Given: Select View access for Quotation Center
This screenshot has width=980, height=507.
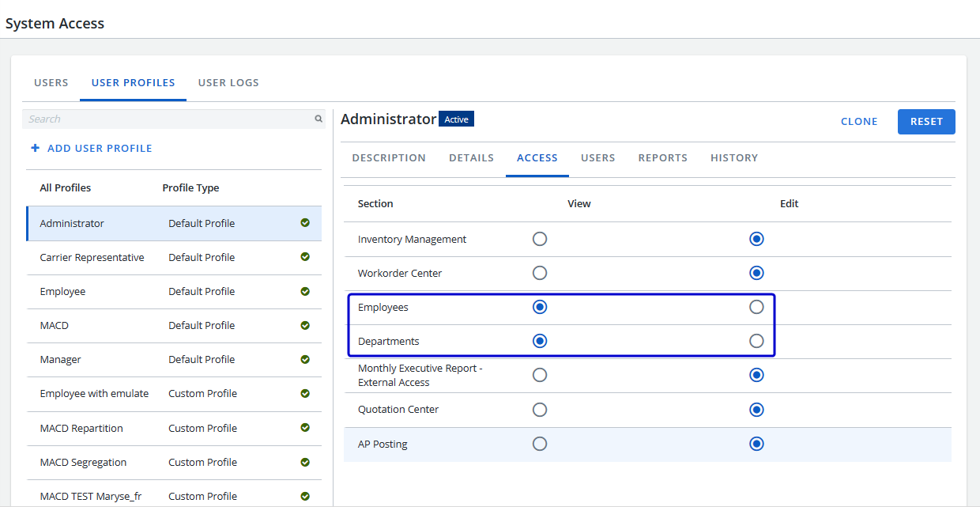Looking at the screenshot, I should [x=540, y=410].
